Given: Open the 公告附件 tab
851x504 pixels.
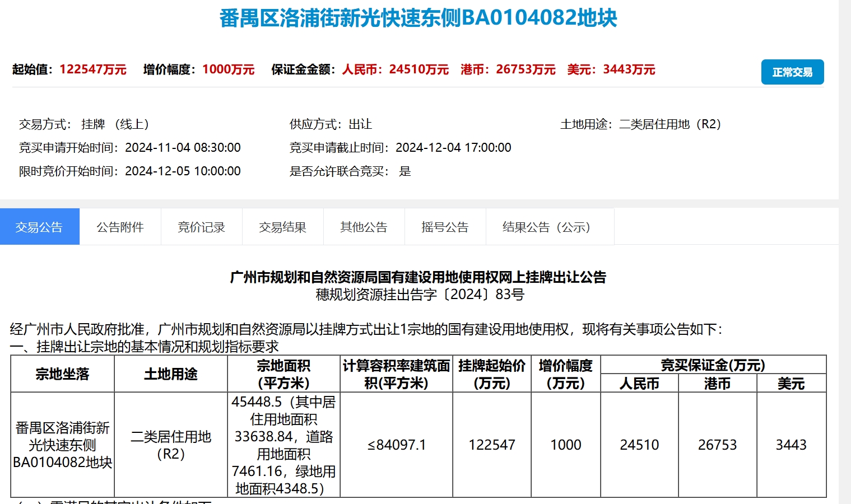Looking at the screenshot, I should (x=120, y=227).
